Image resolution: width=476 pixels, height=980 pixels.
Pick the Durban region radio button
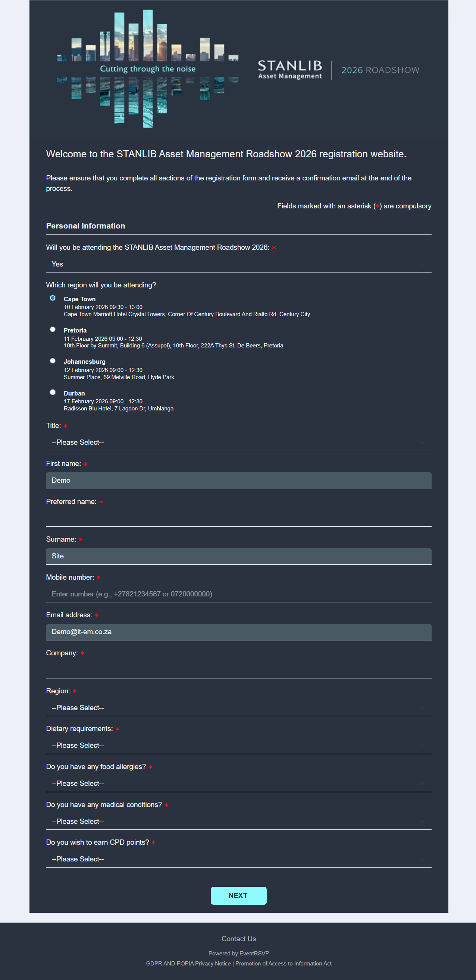(53, 392)
